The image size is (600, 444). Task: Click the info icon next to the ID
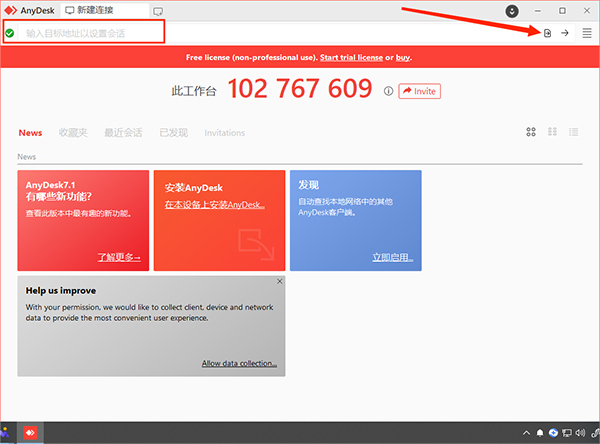[x=388, y=91]
